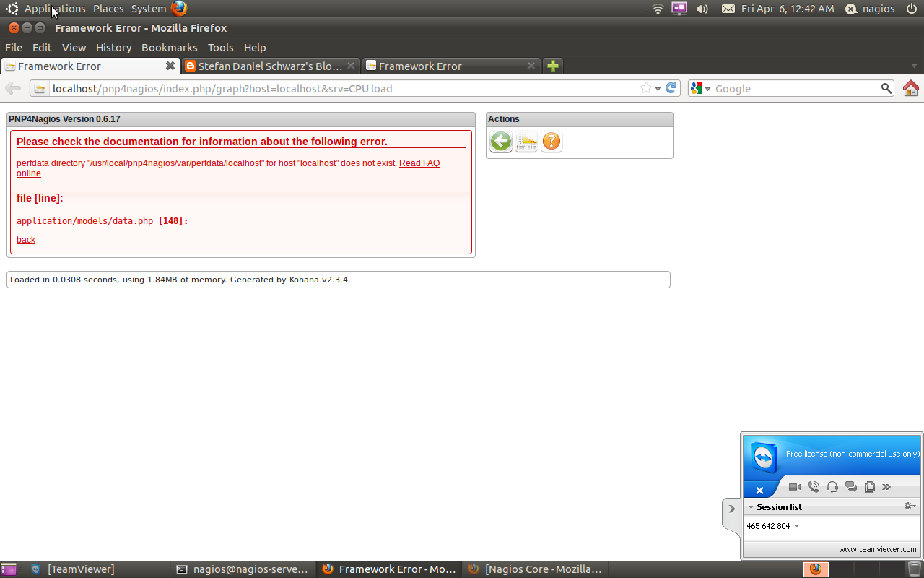The width and height of the screenshot is (924, 578).
Task: Click the green back arrow in Actions panel
Action: (x=500, y=142)
